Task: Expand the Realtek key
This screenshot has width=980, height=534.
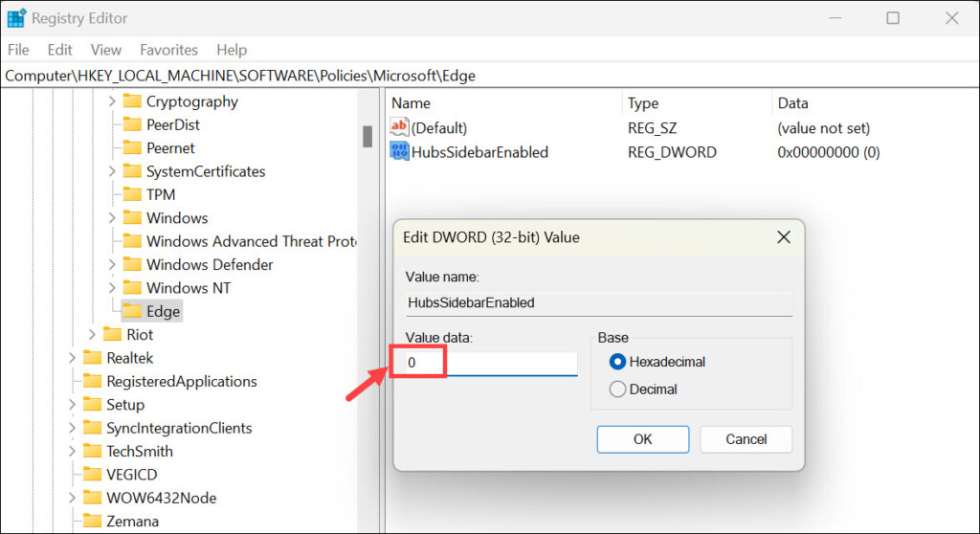Action: tap(72, 358)
